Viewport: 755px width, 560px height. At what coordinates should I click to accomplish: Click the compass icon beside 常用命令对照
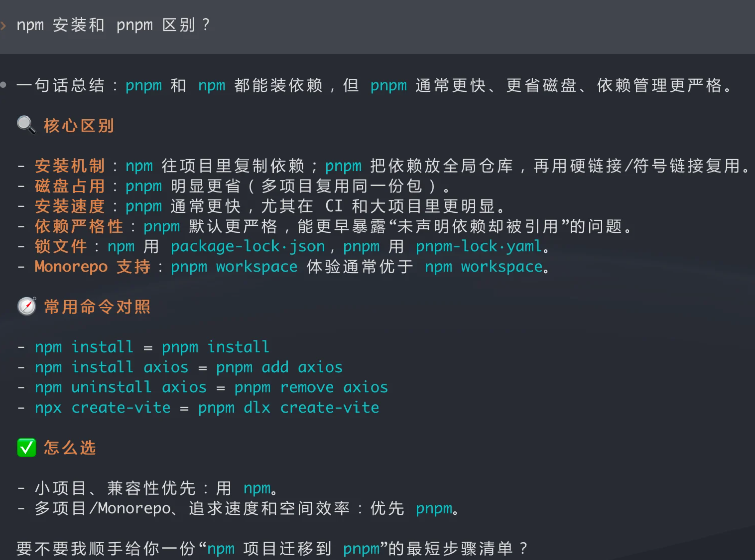click(x=27, y=307)
